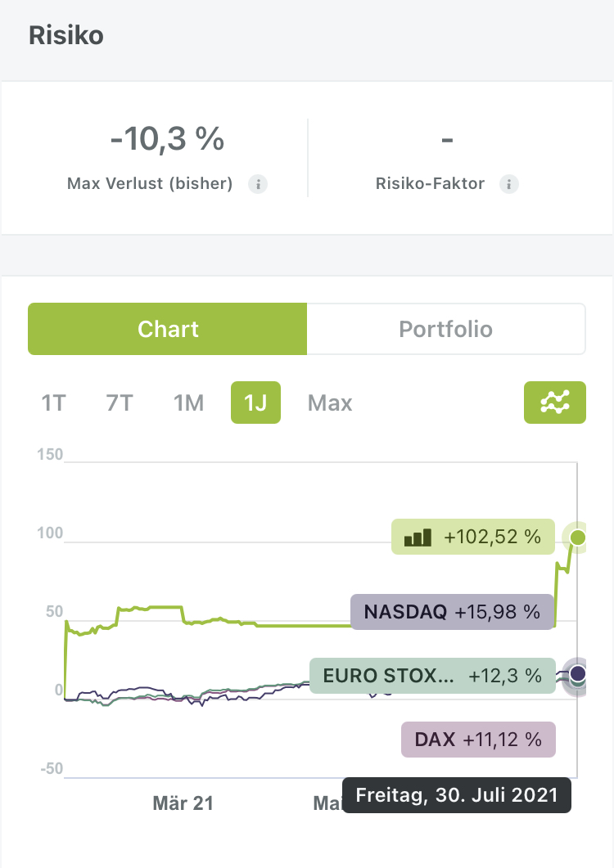
Task: Select the 1M time range
Action: coord(188,403)
